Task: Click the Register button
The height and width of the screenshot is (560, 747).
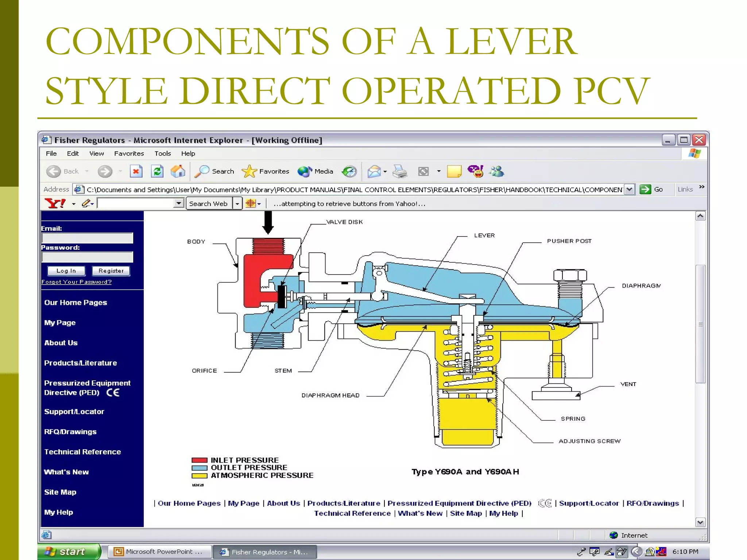Action: point(111,271)
